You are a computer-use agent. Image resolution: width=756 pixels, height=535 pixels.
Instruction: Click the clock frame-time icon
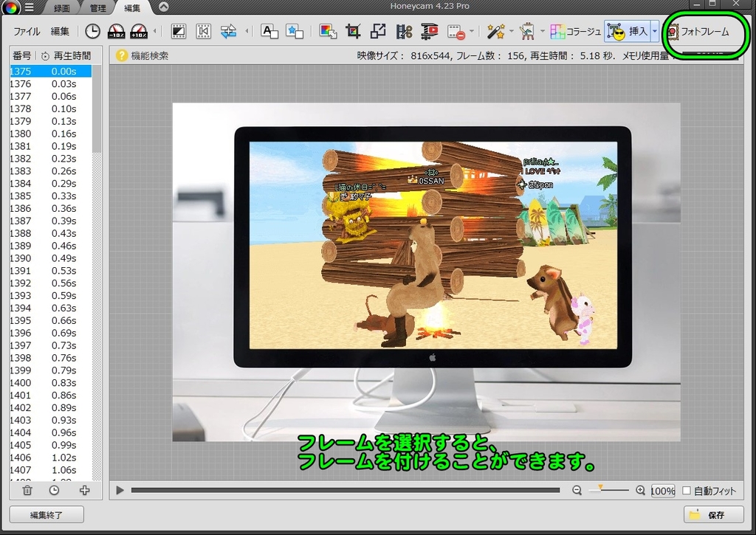(x=92, y=31)
